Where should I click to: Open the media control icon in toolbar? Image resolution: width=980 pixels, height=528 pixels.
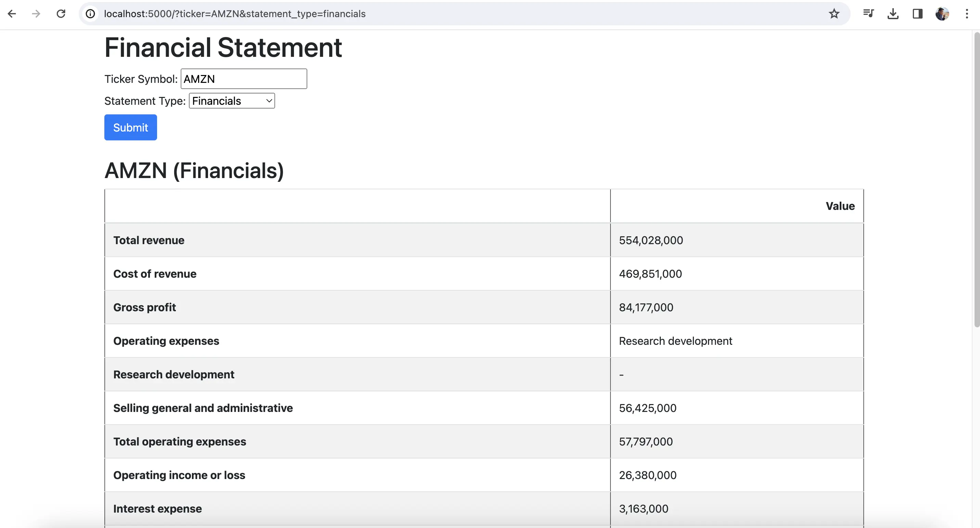click(x=868, y=14)
